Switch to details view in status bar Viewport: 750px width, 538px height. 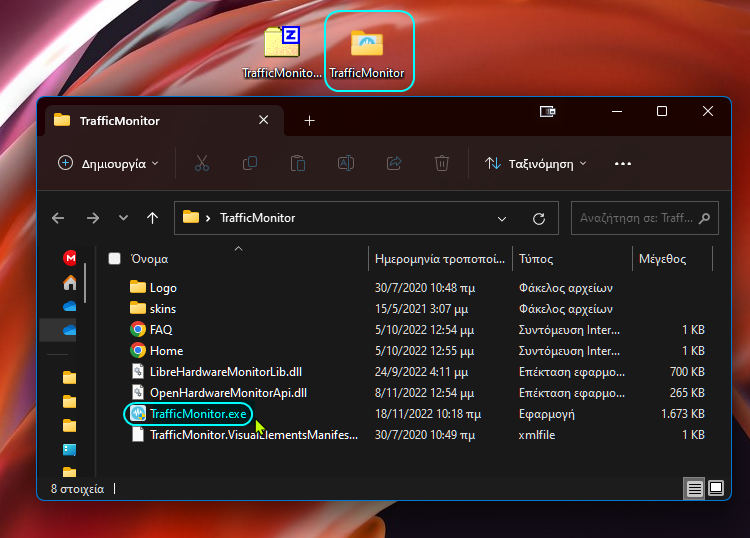695,489
